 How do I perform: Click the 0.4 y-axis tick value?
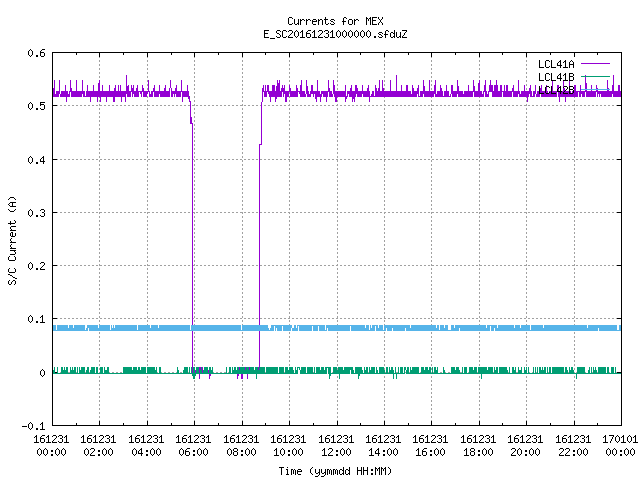(x=36, y=160)
